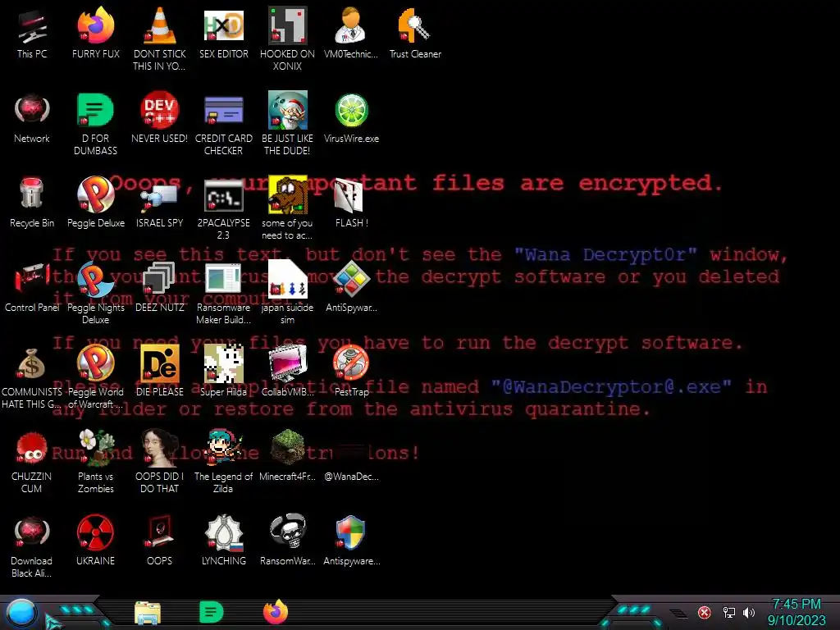The image size is (840, 630).
Task: Open the Minecraft4Fr... grass block icon
Action: pyautogui.click(x=288, y=448)
